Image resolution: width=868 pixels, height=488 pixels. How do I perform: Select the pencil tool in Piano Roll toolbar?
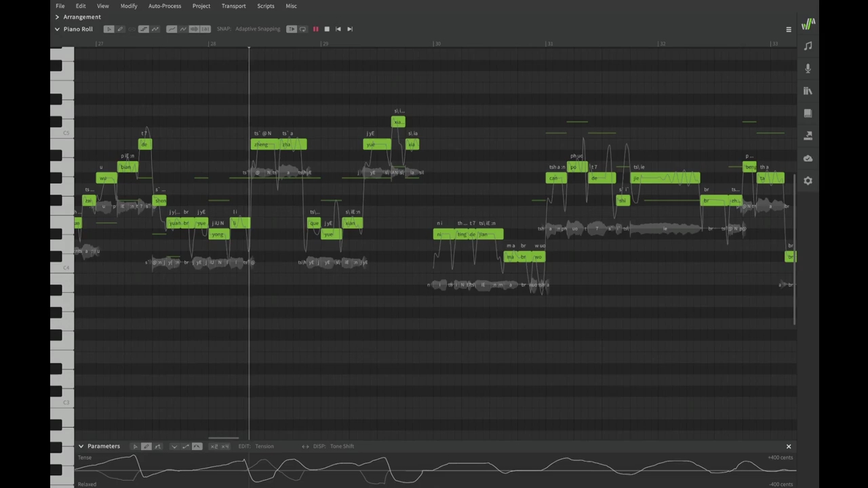click(120, 29)
